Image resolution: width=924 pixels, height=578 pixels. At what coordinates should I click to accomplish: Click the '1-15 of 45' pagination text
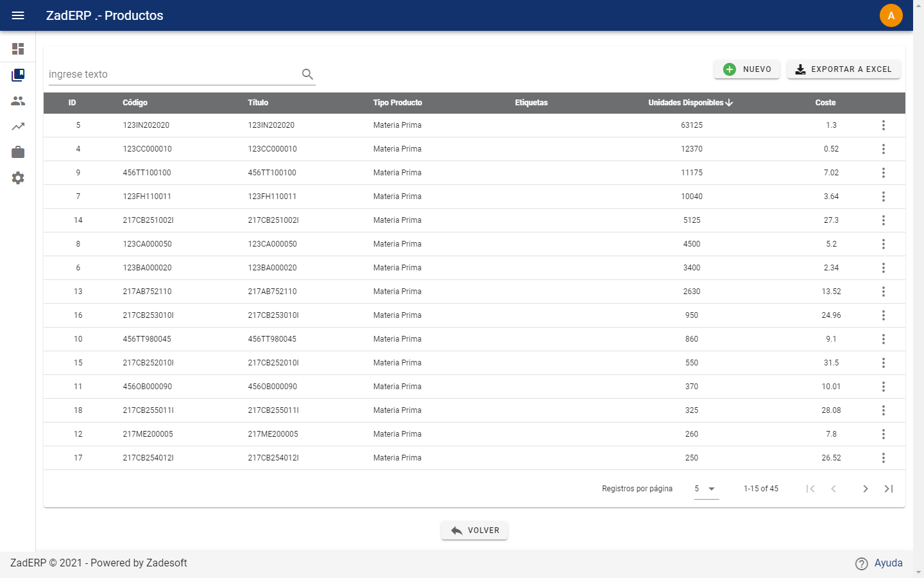[x=761, y=489]
